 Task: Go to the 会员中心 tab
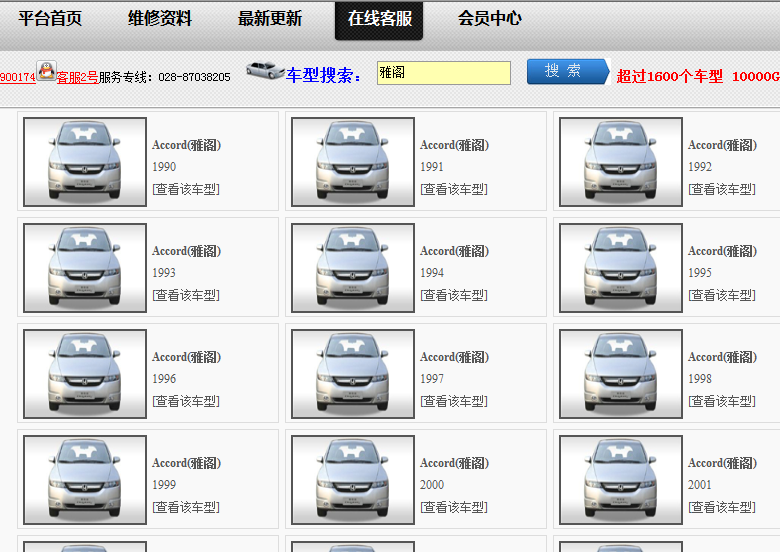click(489, 19)
